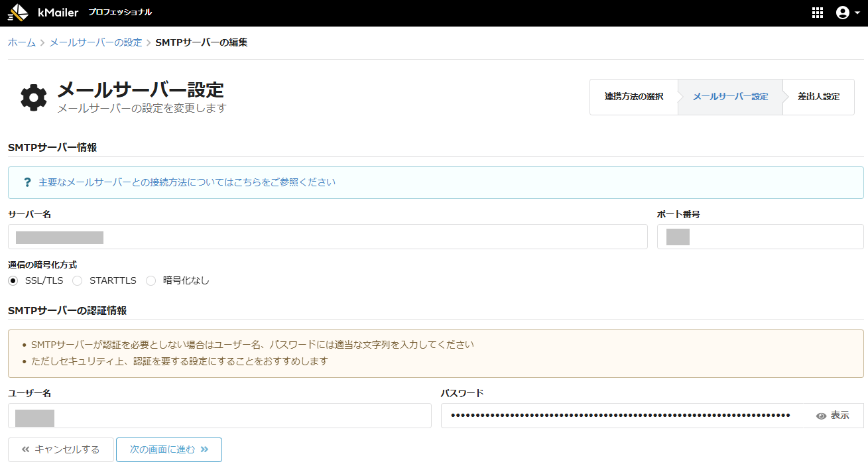Open the mail server connection help link
Viewport: 868px width, 466px height.
[x=186, y=182]
